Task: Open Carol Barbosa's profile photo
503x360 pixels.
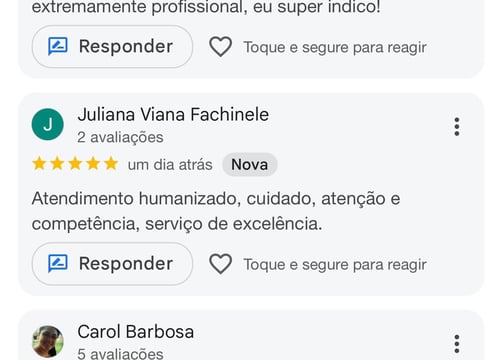Action: (48, 342)
